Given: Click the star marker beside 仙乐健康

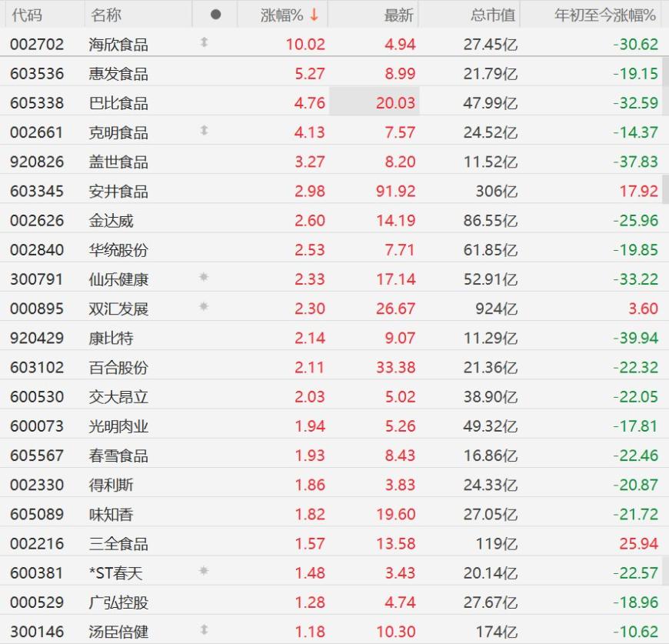Looking at the screenshot, I should point(204,278).
